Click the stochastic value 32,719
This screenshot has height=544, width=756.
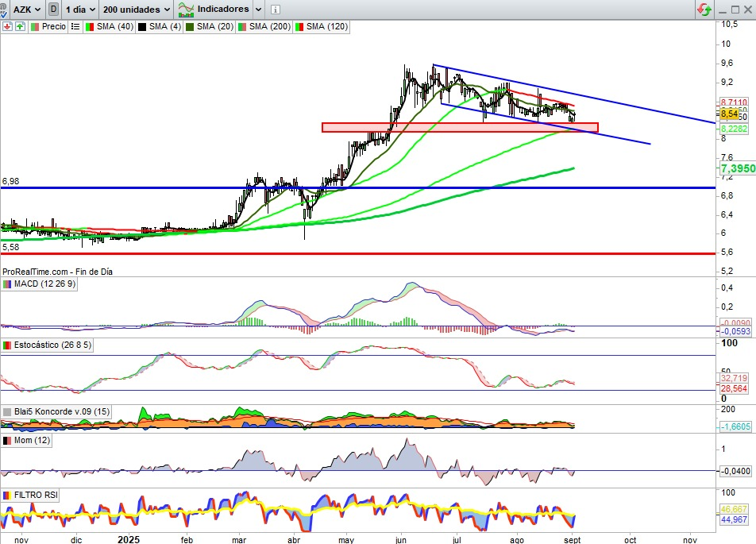pyautogui.click(x=734, y=378)
